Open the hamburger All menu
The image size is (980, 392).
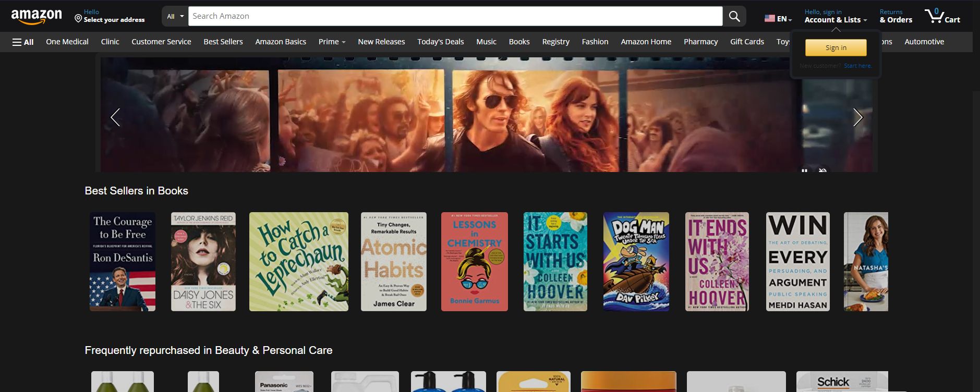[23, 42]
